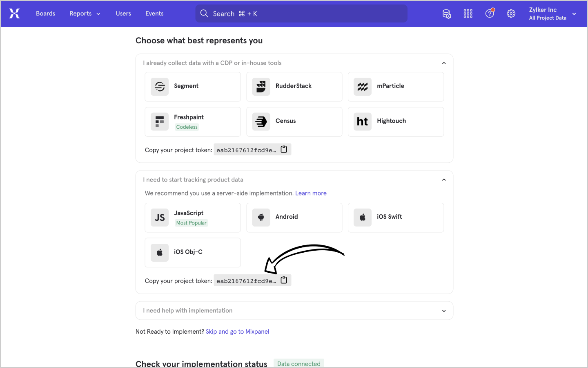The width and height of the screenshot is (588, 368).
Task: Click Choose what best represents you heading
Action: tap(199, 40)
